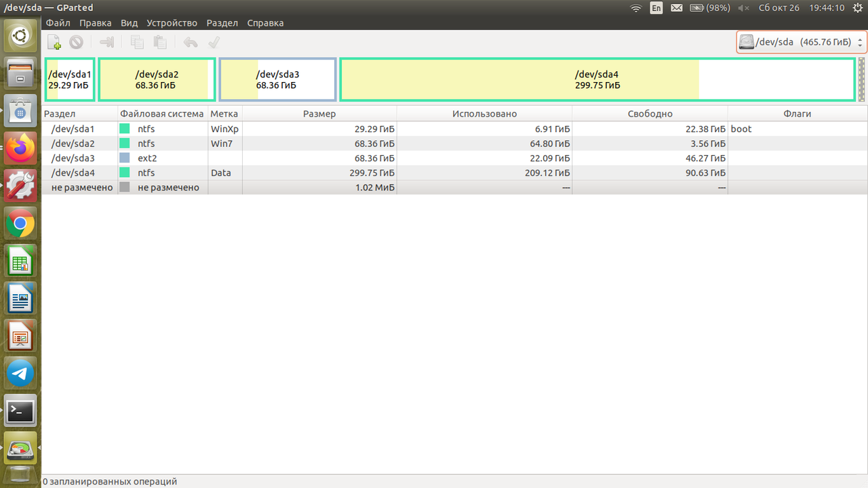This screenshot has width=868, height=488.
Task: Launch Telegram from the dock
Action: [20, 373]
